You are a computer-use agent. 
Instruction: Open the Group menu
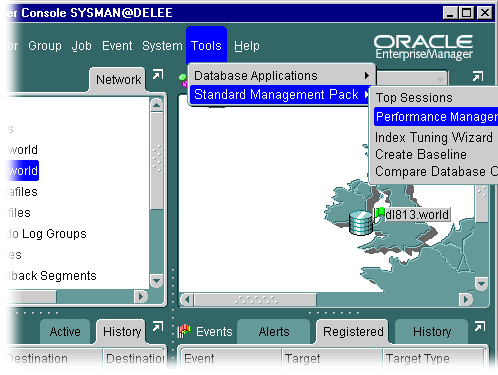(x=45, y=46)
